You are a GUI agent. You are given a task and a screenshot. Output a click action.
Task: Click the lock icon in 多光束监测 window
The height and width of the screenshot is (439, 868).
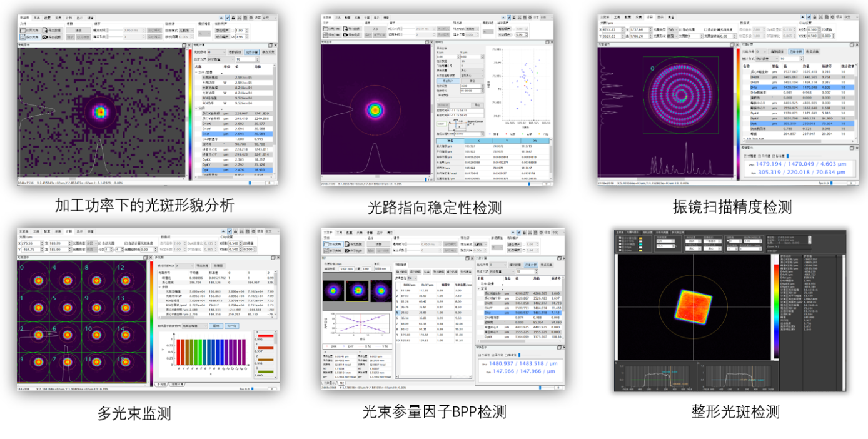point(236,231)
